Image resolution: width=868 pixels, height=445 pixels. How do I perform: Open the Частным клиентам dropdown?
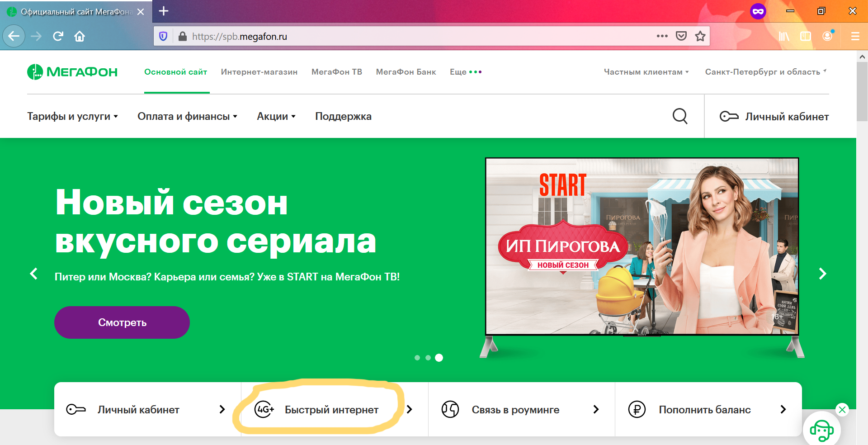pos(646,72)
